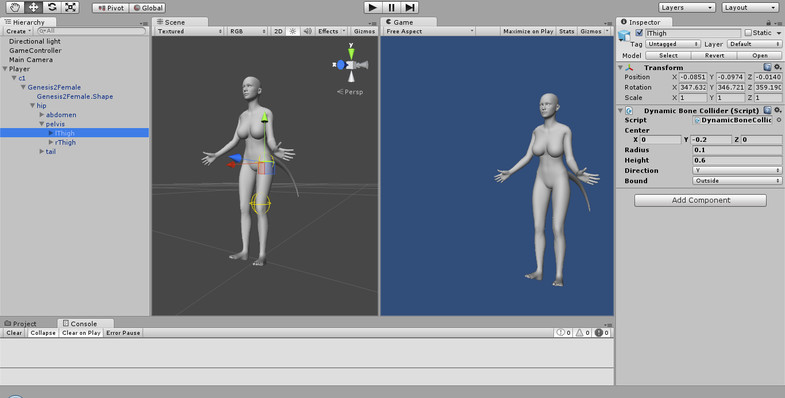This screenshot has width=785, height=398.
Task: Switch to the Project tab
Action: (x=21, y=323)
